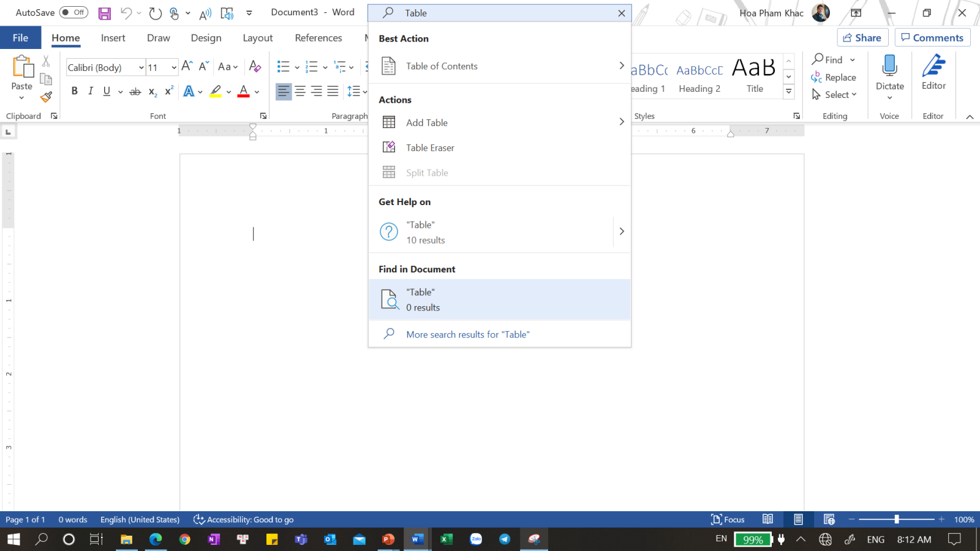Open Excel from the taskbar

click(x=447, y=539)
